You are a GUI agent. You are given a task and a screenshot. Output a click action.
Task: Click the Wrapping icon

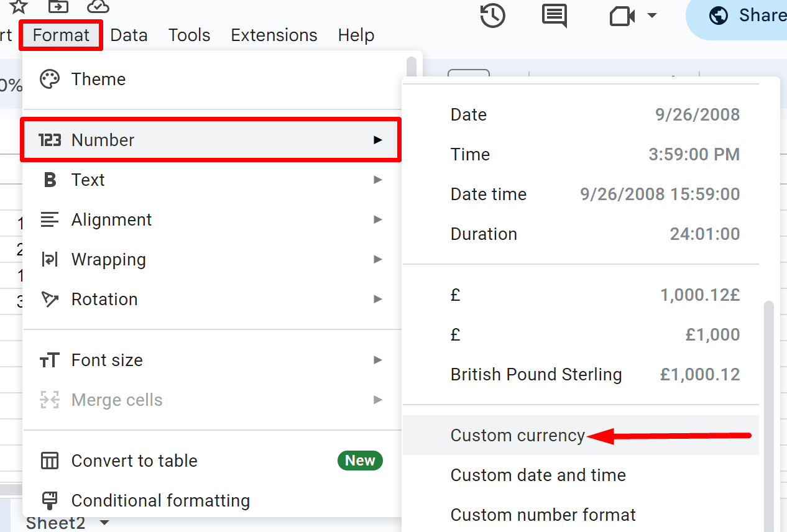click(49, 259)
